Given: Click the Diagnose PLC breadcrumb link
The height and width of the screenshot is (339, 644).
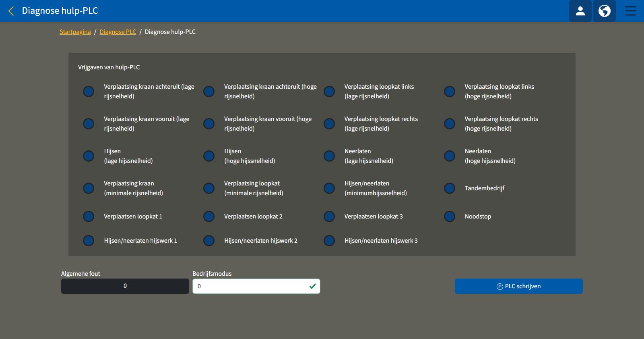Looking at the screenshot, I should (x=118, y=32).
